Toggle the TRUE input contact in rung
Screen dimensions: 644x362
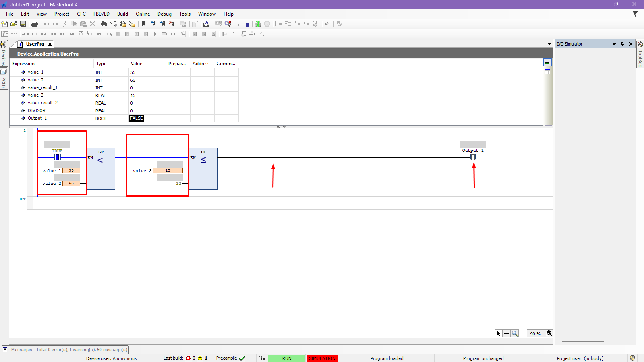57,157
